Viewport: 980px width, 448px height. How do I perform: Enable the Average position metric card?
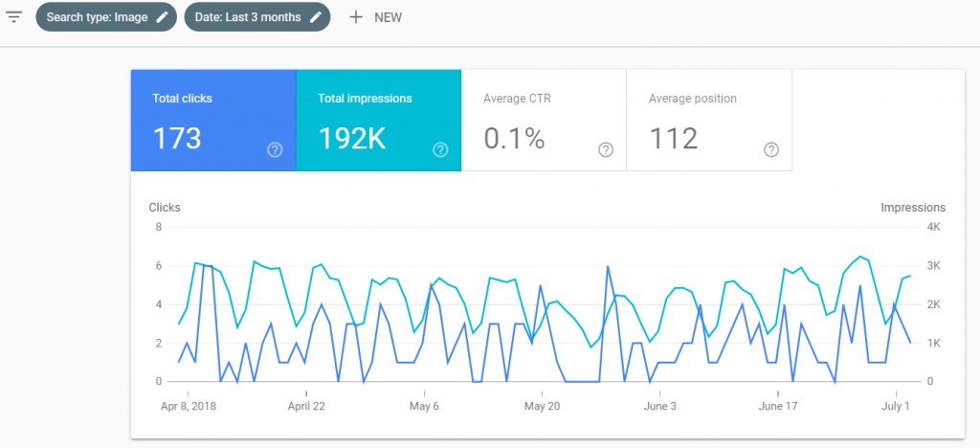(708, 120)
